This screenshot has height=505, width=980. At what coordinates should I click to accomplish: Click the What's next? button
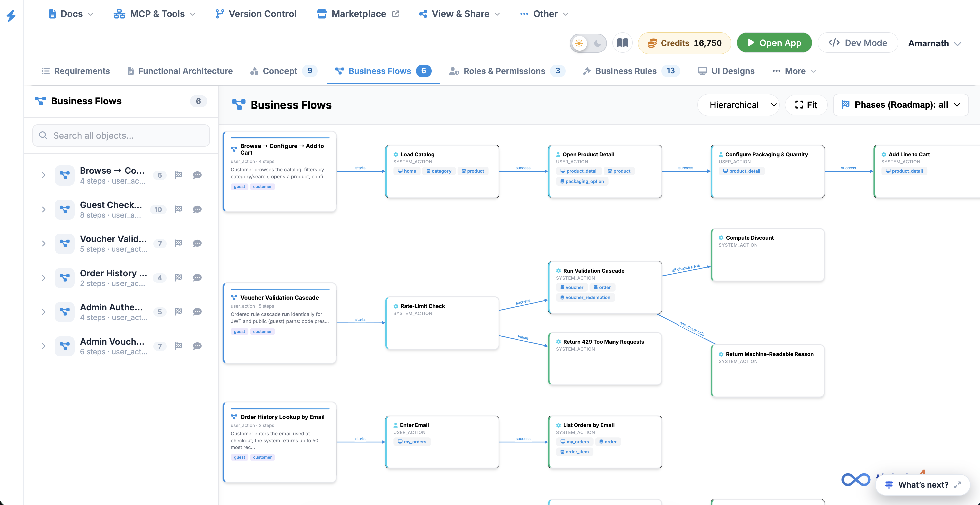[922, 485]
